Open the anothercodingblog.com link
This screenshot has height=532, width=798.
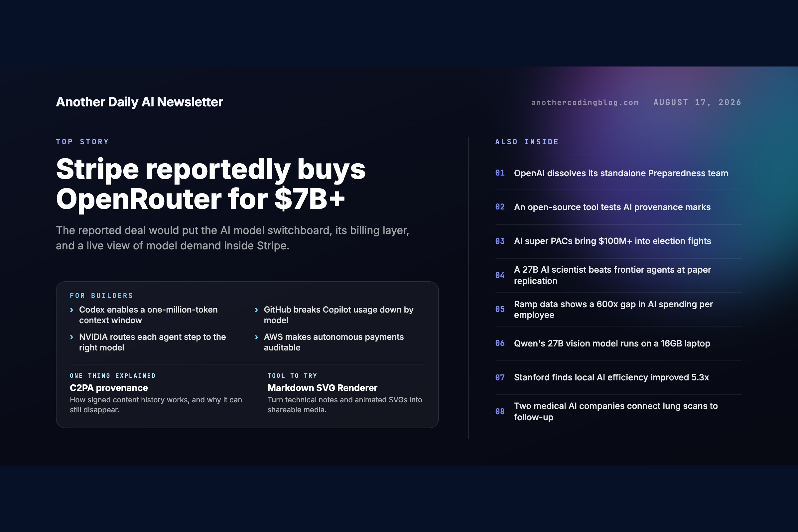point(585,102)
